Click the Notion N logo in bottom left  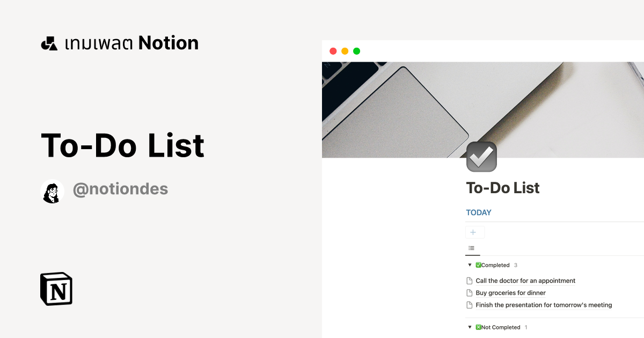(x=56, y=289)
